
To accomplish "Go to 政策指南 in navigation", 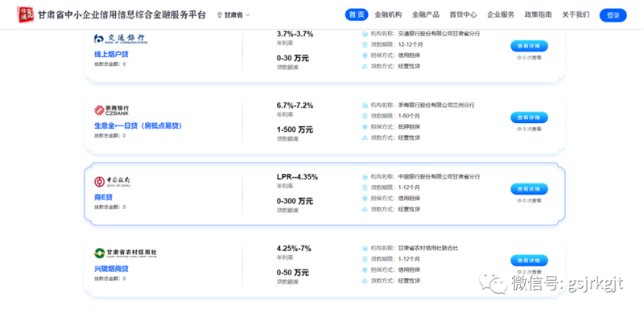I will tap(538, 14).
